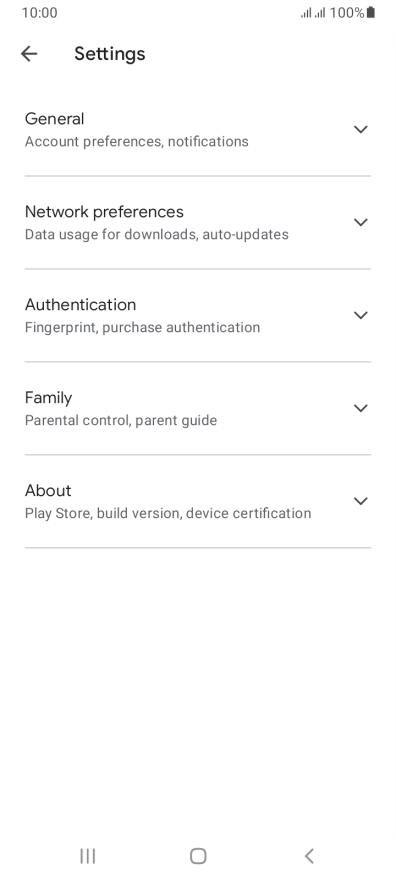Tap 'Account preferences, notifications' subtitle

(x=136, y=141)
